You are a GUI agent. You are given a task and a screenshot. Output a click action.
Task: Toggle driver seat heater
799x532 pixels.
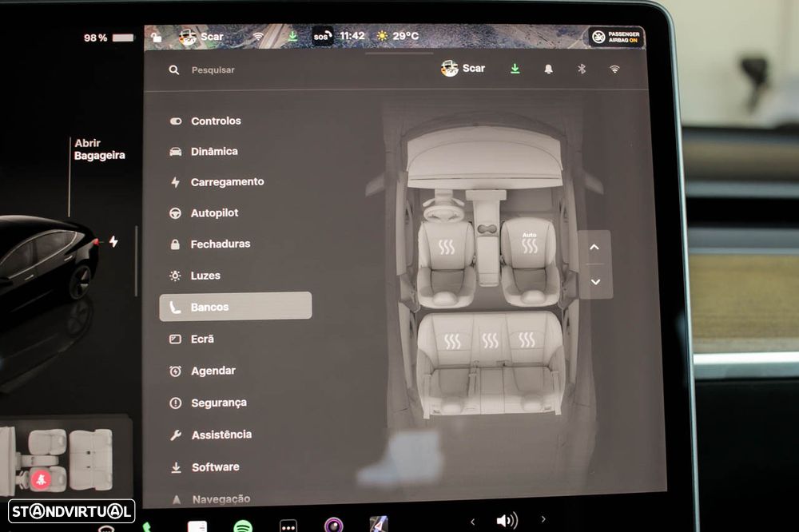[447, 247]
